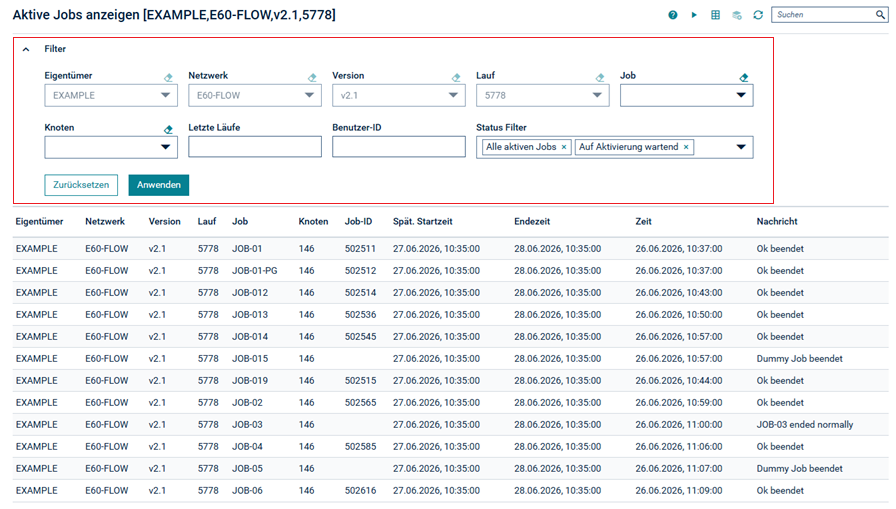The width and height of the screenshot is (896, 509).
Task: Sort by the Version column header
Action: click(x=165, y=222)
